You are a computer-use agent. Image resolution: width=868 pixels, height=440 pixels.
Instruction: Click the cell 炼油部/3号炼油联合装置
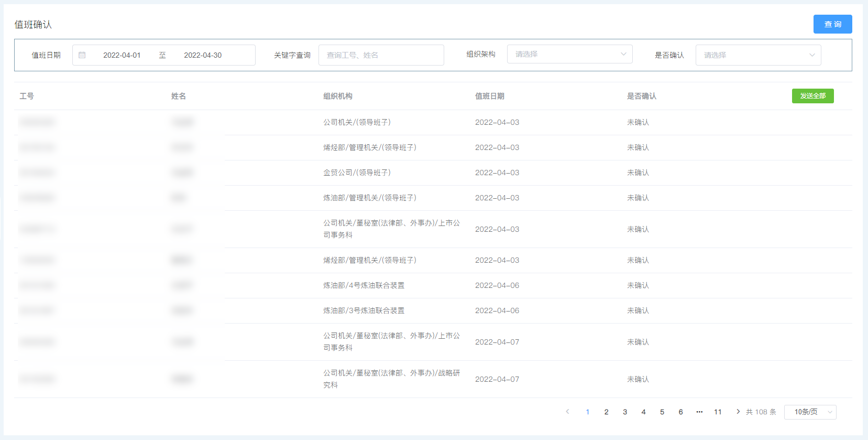pyautogui.click(x=364, y=310)
